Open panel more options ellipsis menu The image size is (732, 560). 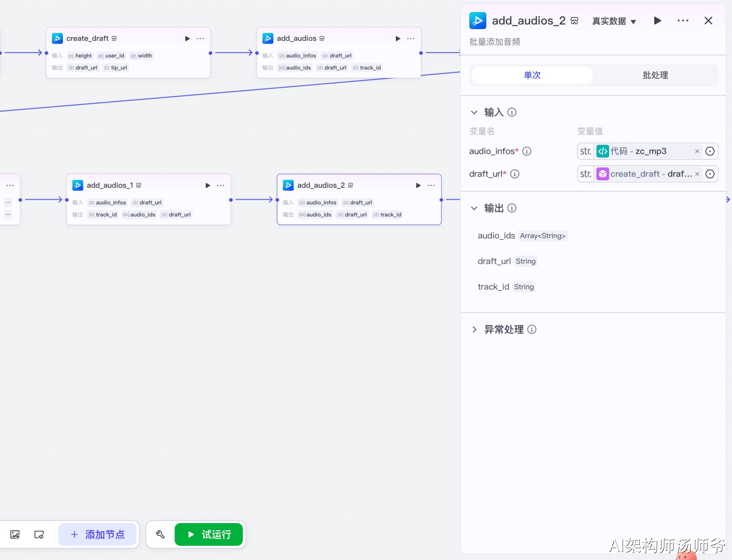point(683,21)
